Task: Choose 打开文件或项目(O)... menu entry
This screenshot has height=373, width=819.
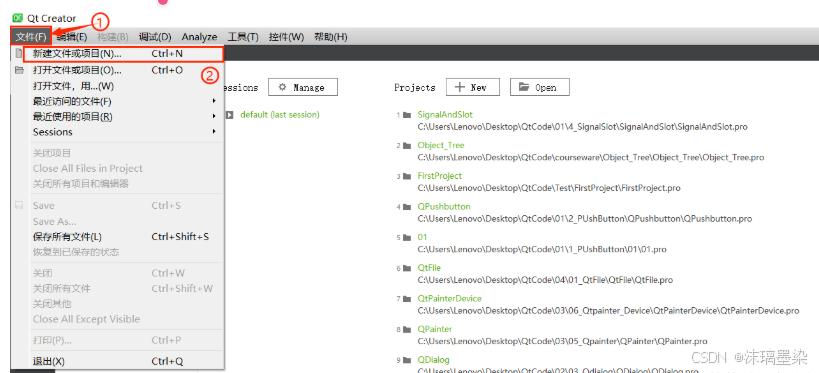Action: pyautogui.click(x=118, y=70)
